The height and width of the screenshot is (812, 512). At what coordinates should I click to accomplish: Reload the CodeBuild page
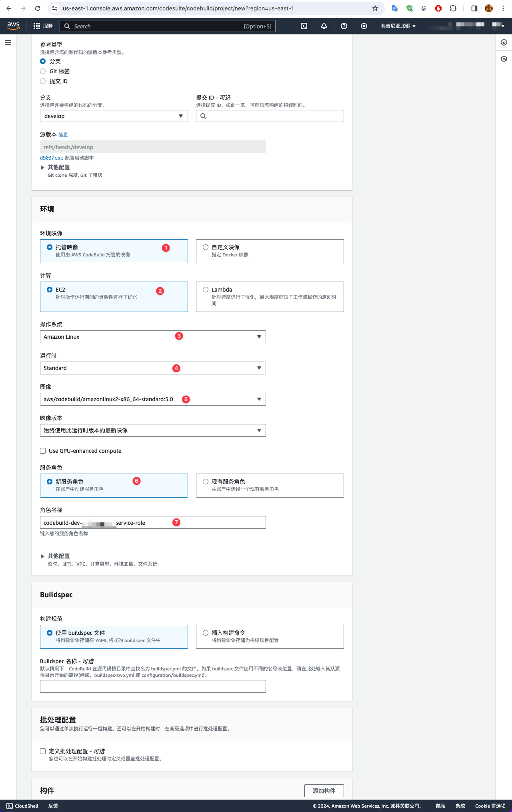[x=38, y=8]
